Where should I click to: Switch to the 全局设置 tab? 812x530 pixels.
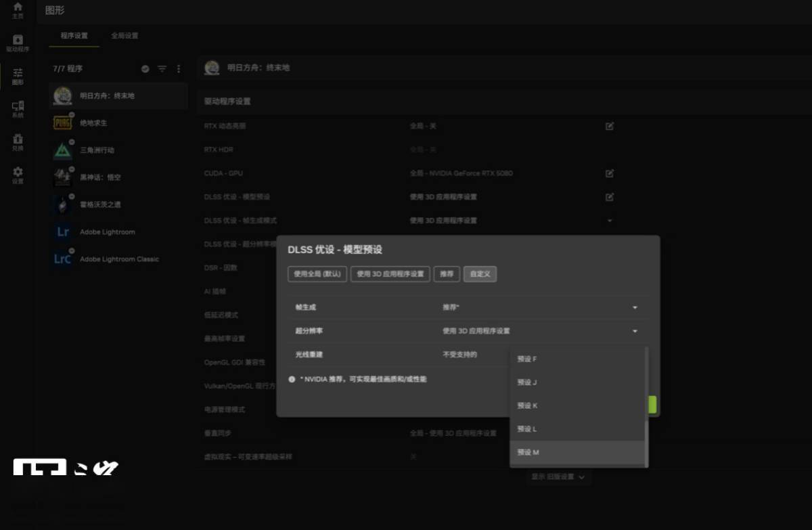125,36
